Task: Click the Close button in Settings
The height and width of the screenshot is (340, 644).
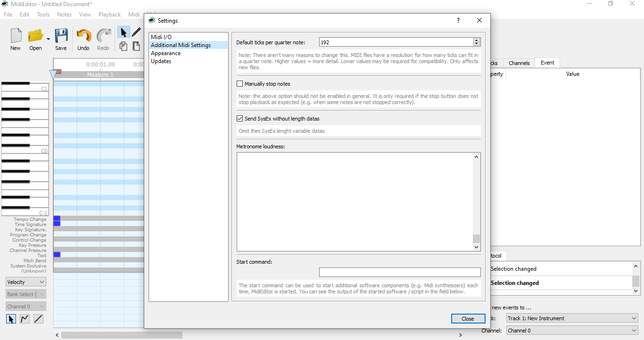Action: coord(468,319)
